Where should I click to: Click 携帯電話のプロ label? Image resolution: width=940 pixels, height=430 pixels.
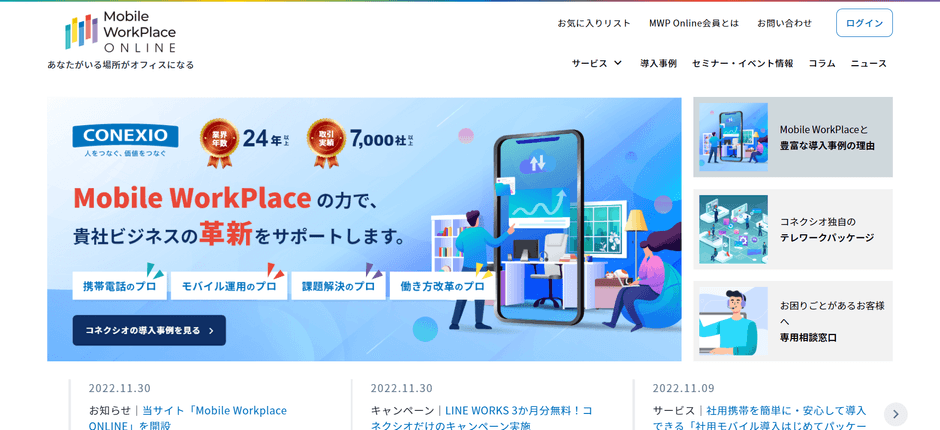pos(119,286)
